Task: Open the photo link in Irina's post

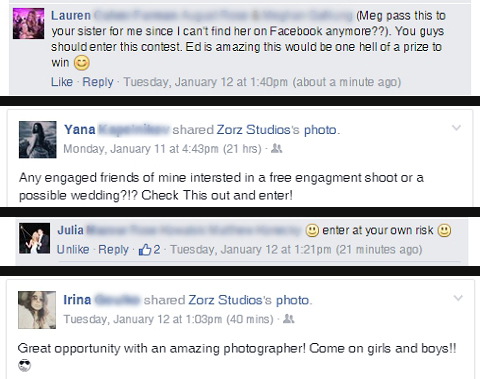Action: (292, 300)
